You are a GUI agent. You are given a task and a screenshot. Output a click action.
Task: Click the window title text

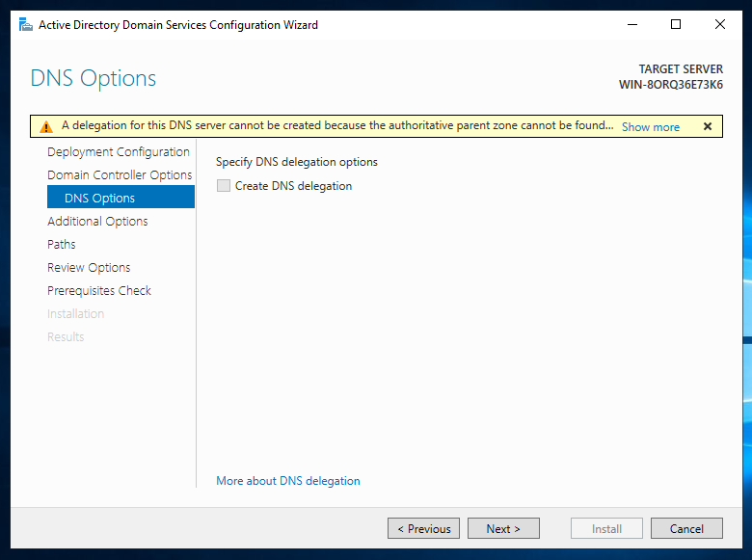coord(178,25)
